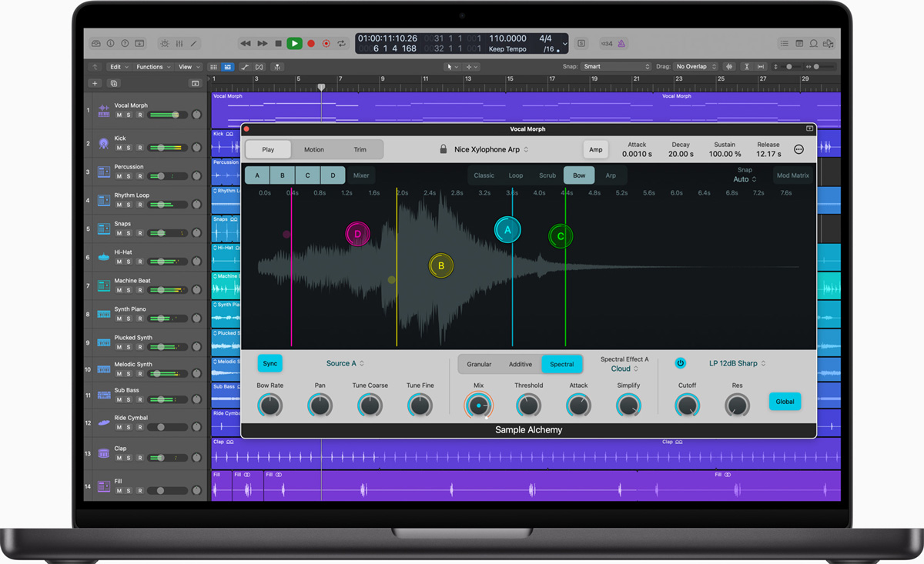Select the Arp playback mode
The width and height of the screenshot is (924, 564).
pos(611,175)
